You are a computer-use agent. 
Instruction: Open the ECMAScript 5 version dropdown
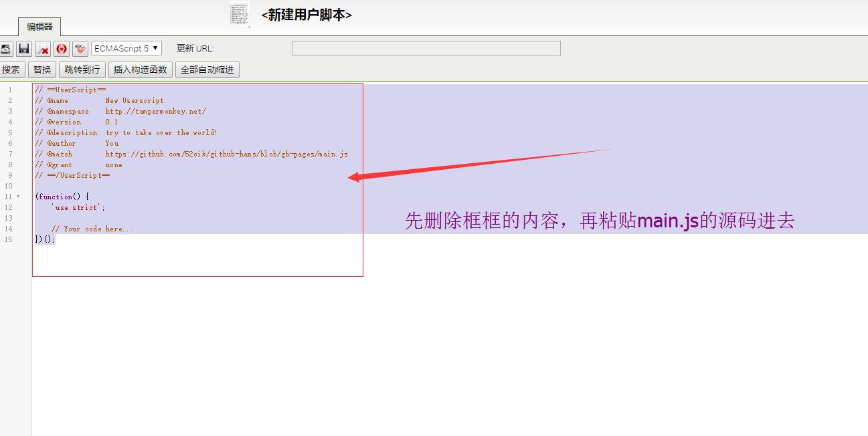point(126,48)
